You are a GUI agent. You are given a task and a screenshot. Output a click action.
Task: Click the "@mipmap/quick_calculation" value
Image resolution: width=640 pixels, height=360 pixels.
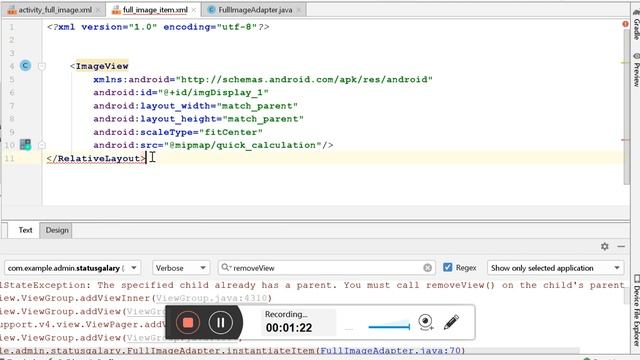pos(242,145)
